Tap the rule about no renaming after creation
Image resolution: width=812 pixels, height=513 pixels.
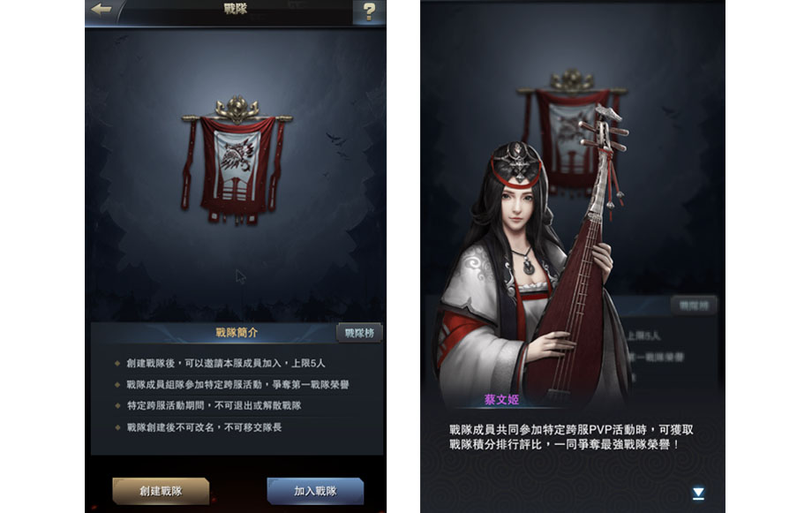tap(204, 427)
